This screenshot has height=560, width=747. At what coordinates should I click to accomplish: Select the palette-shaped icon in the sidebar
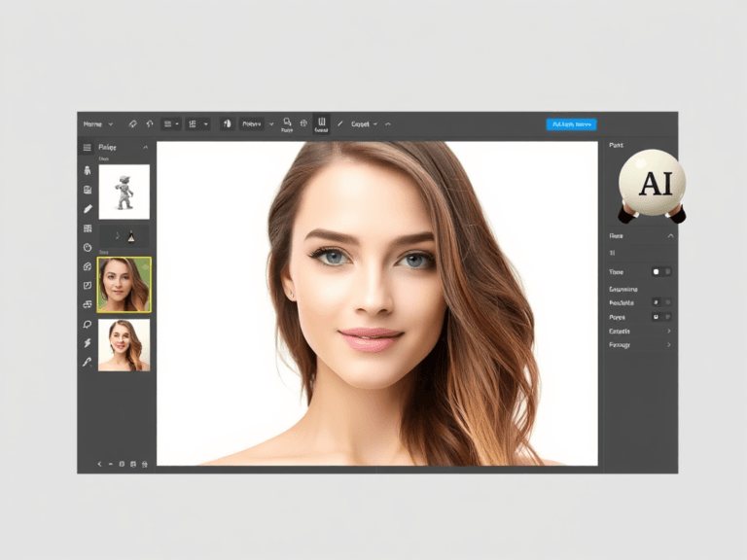tap(88, 266)
